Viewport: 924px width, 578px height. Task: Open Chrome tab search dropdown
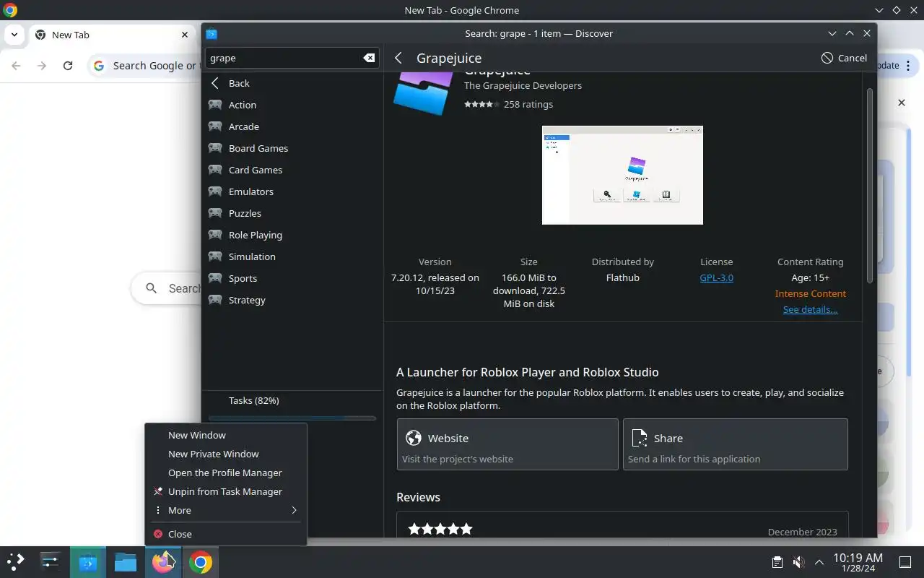coord(14,35)
